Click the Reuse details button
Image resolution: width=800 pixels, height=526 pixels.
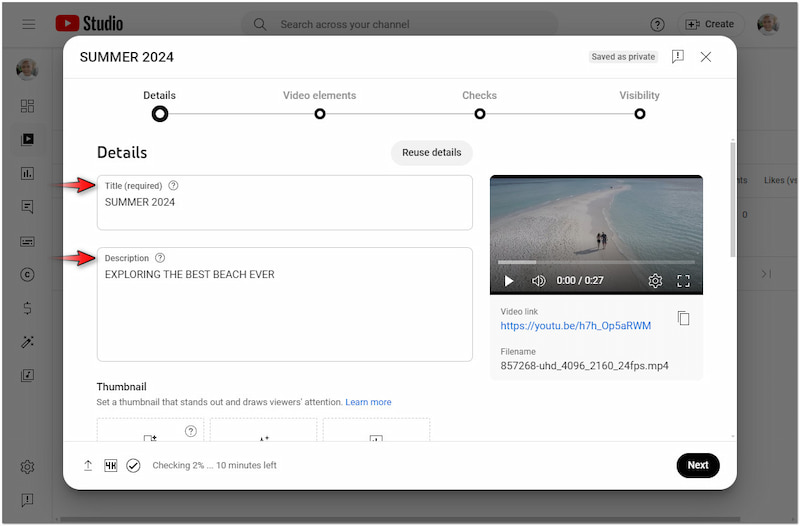[431, 153]
